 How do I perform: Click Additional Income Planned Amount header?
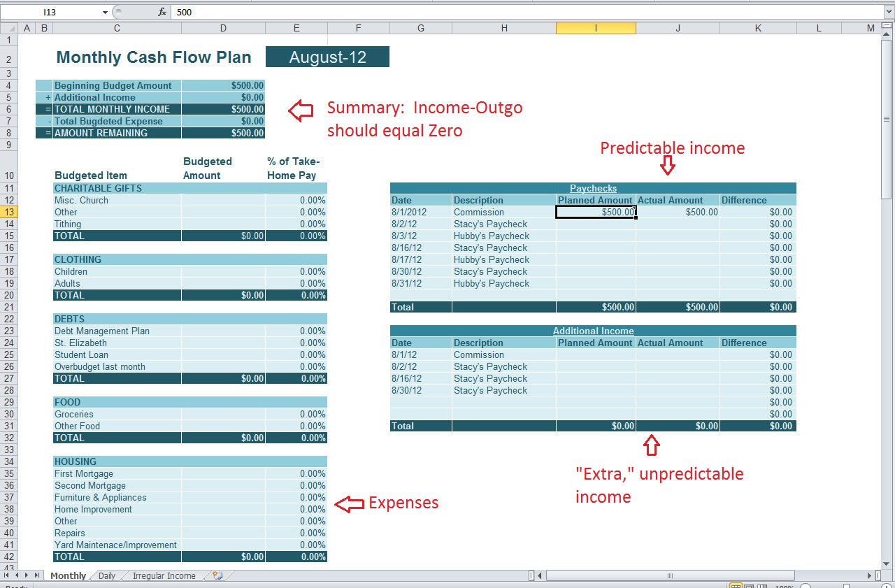point(596,343)
